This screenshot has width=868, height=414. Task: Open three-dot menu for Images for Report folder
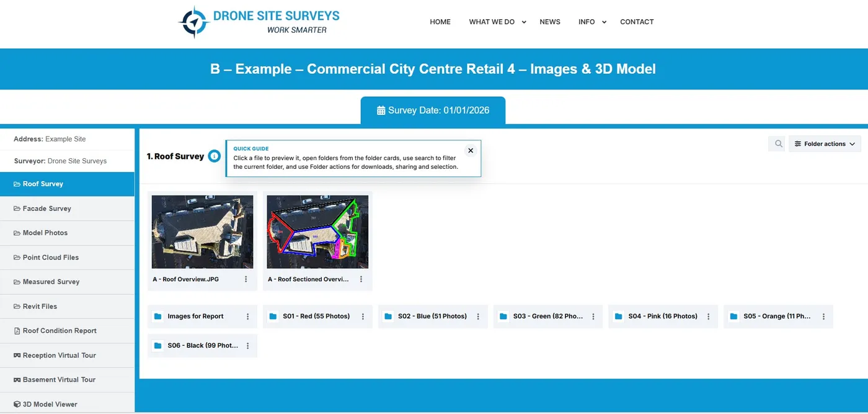[248, 317]
